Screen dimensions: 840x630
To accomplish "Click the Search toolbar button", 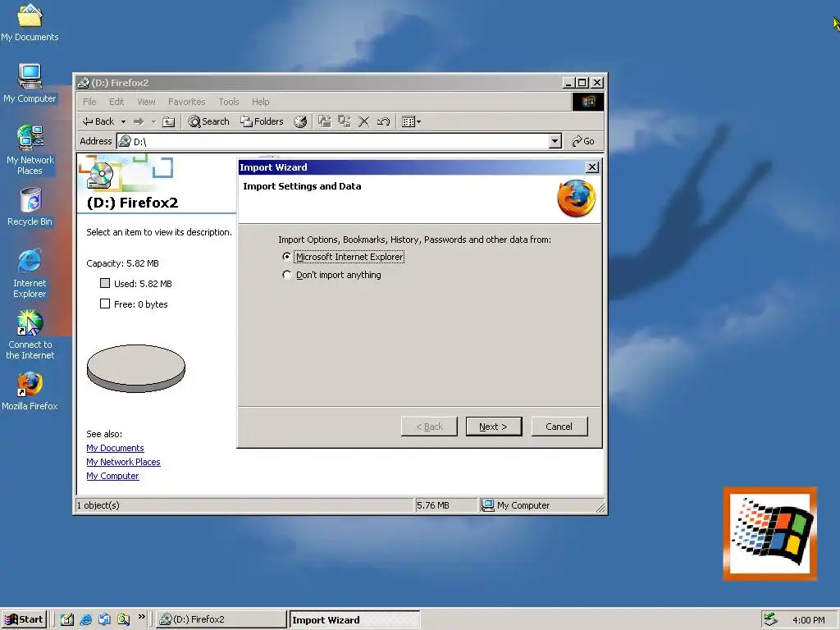I will pos(208,121).
